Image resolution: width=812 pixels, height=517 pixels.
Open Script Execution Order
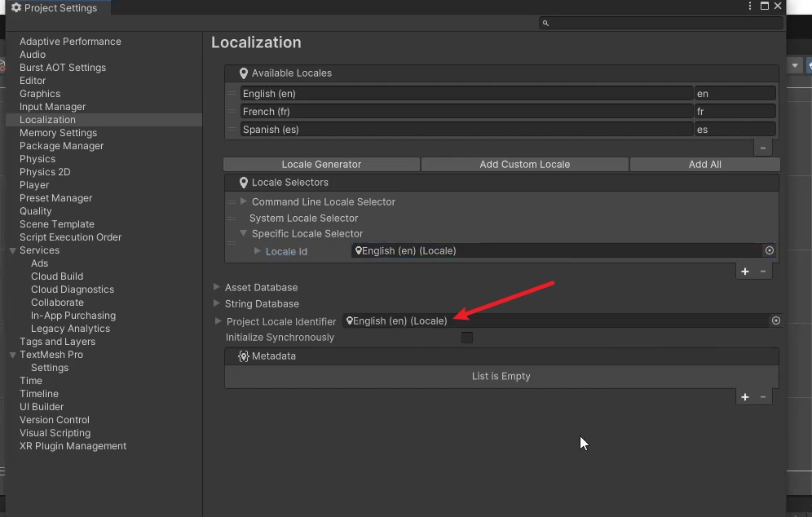[70, 237]
